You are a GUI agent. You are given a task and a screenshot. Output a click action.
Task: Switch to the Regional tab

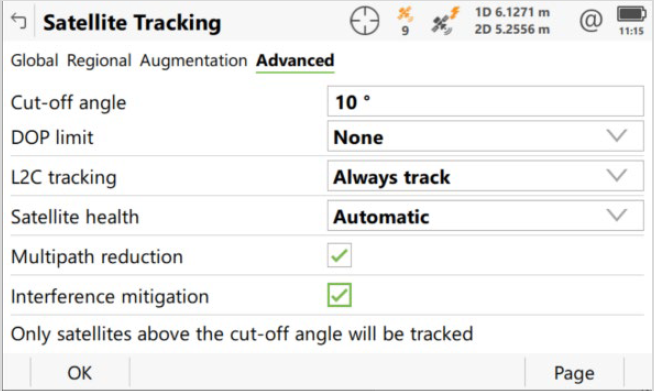99,61
